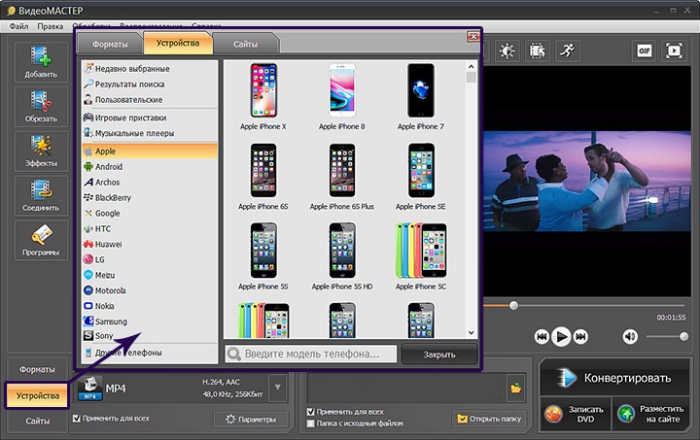Toggle left Применить для всех checkbox
The height and width of the screenshot is (440, 700).
(76, 418)
